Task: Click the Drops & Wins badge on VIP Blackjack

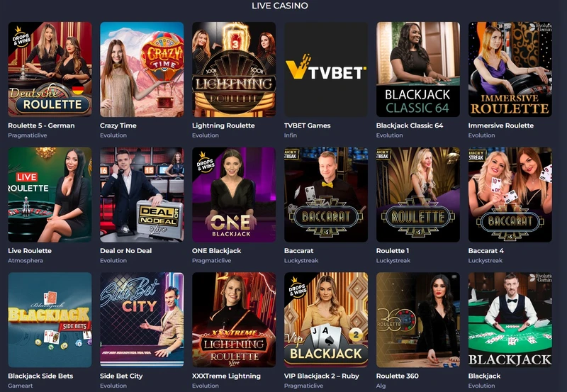Action: 297,288
